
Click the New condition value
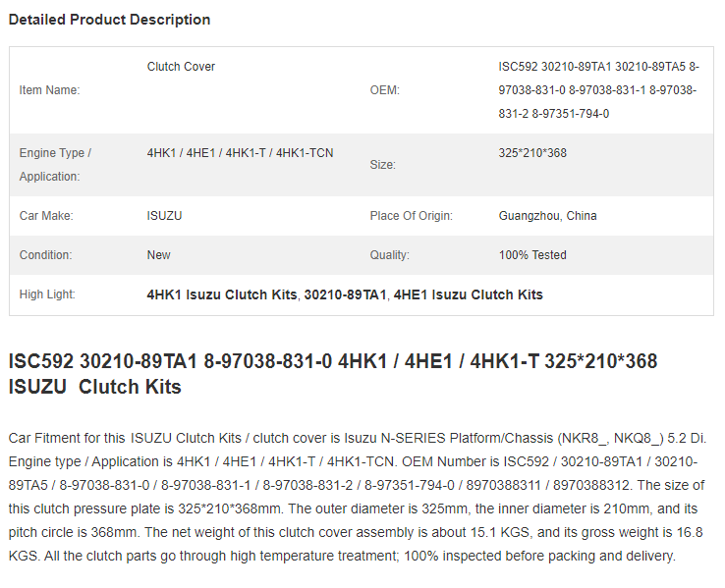[158, 255]
